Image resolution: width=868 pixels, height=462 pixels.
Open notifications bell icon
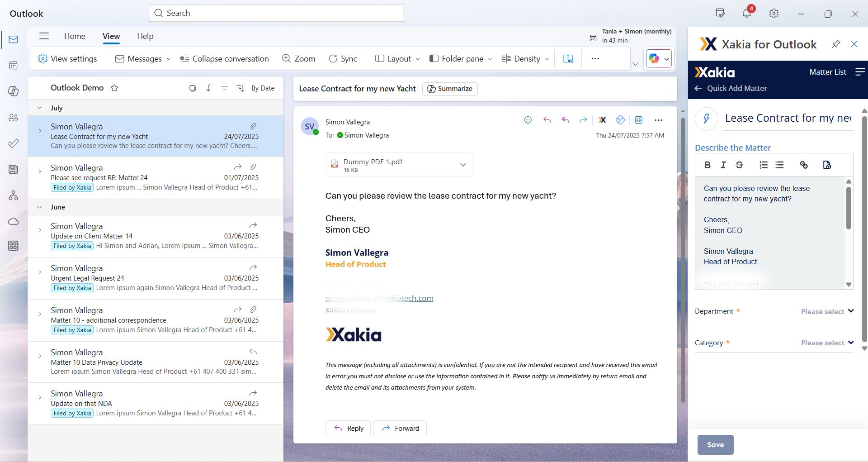[x=746, y=14]
